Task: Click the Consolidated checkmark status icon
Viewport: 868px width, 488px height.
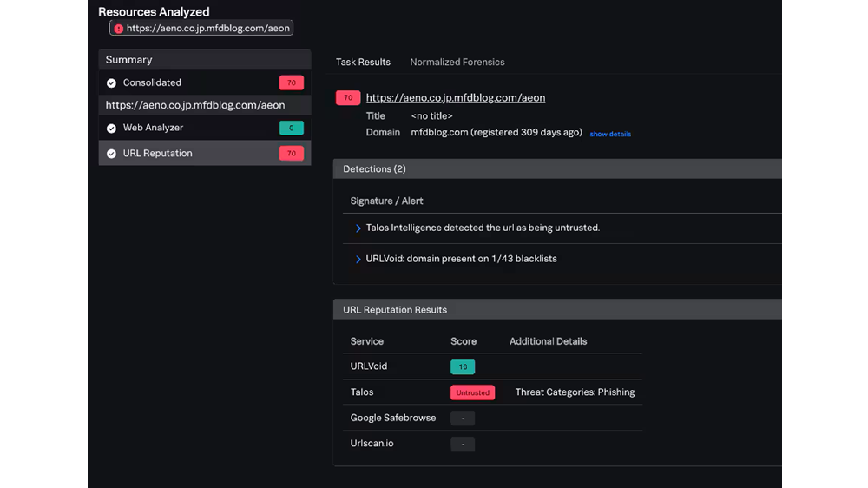Action: [111, 83]
